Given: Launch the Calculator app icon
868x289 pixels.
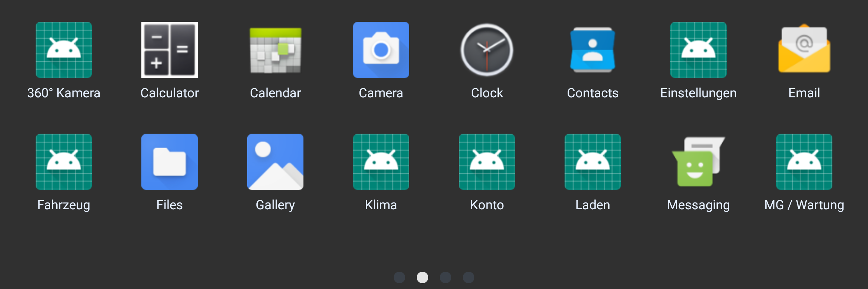Looking at the screenshot, I should [170, 50].
